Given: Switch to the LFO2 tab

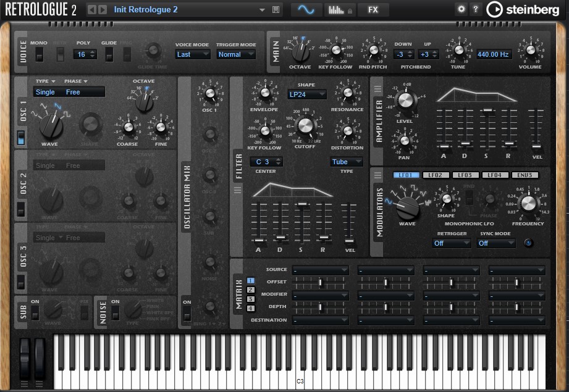Looking at the screenshot, I should tap(436, 175).
